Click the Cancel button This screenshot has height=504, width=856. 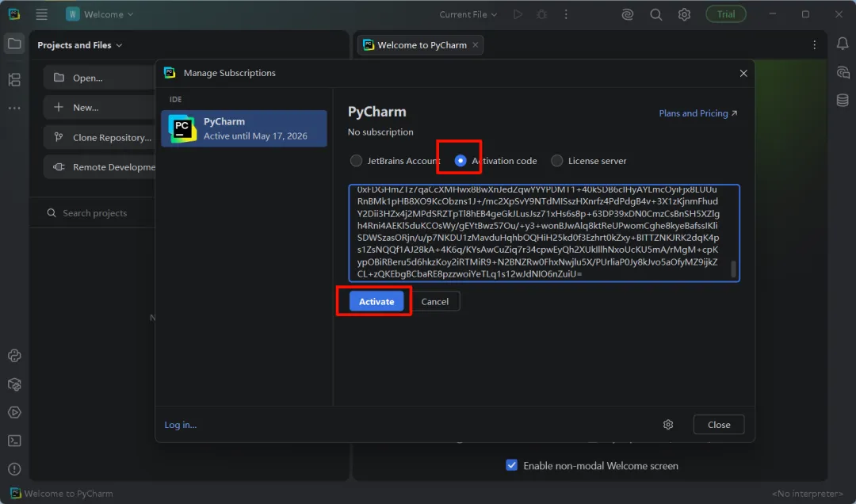434,301
